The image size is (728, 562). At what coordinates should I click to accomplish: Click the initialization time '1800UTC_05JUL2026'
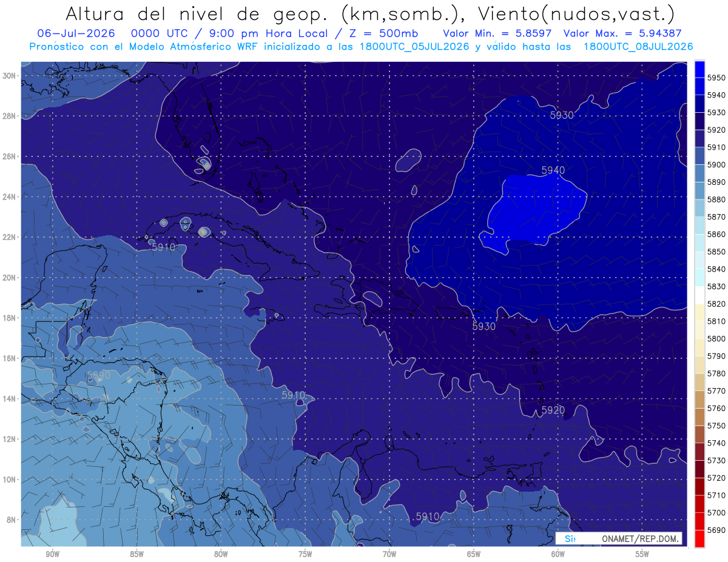tap(413, 46)
